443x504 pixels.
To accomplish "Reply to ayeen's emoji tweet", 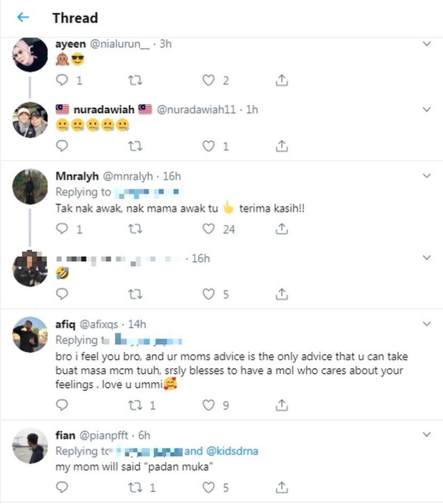I will click(x=62, y=80).
